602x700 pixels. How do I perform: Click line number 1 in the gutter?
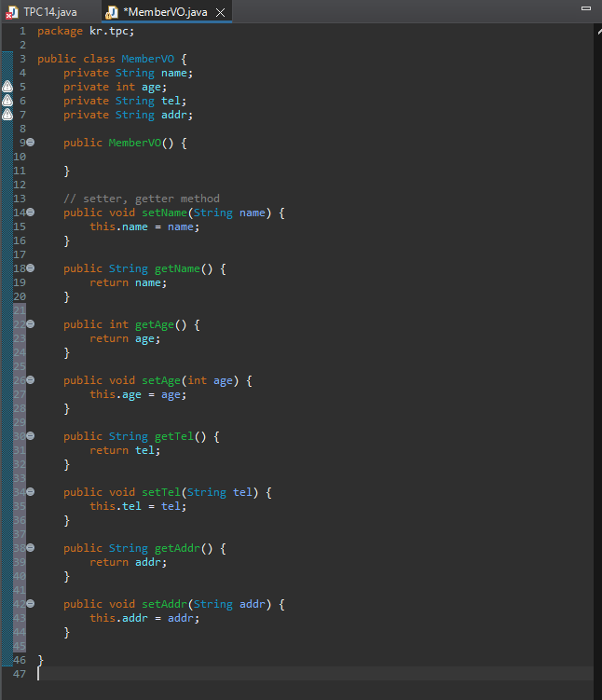(22, 32)
